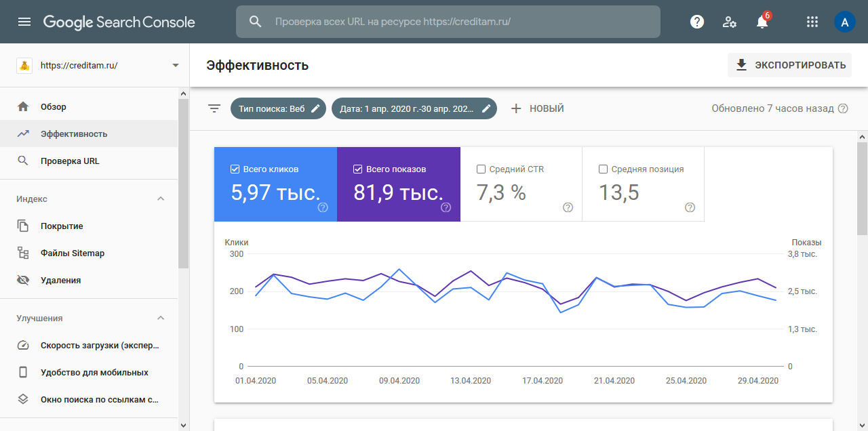The width and height of the screenshot is (868, 431).
Task: Open Файлы Sitemap page
Action: tap(72, 253)
